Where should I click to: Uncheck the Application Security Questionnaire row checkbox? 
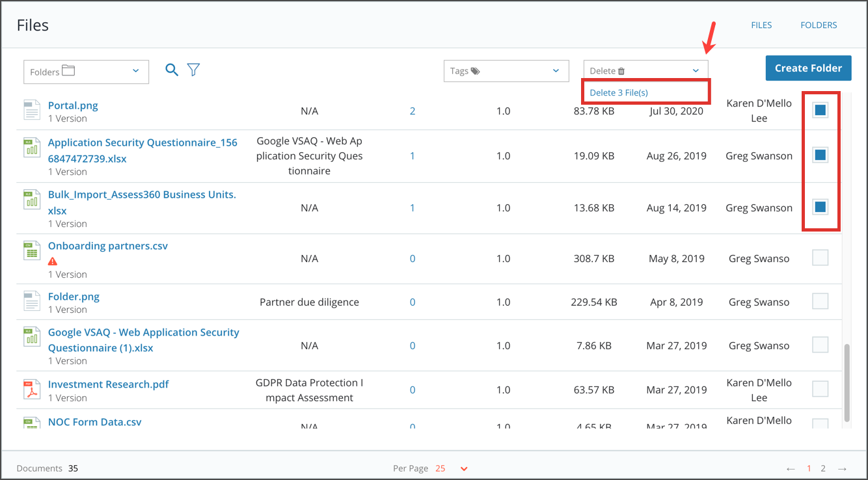821,155
